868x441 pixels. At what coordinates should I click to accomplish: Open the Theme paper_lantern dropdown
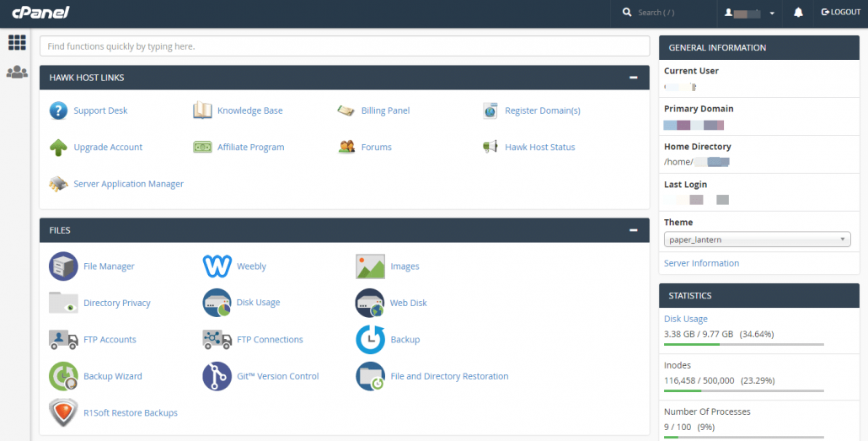point(758,239)
